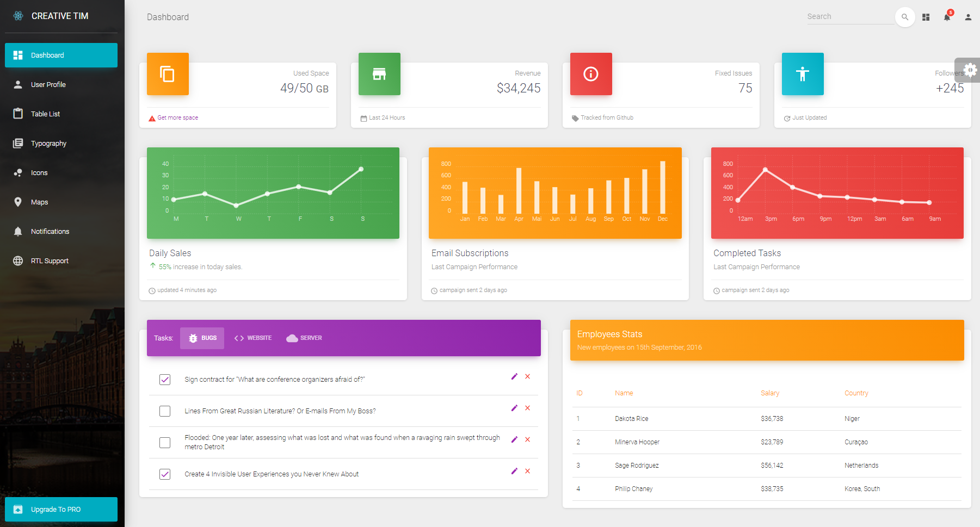Viewport: 980px width, 527px height.
Task: Click the Creative Tim React logo icon
Action: (x=18, y=16)
